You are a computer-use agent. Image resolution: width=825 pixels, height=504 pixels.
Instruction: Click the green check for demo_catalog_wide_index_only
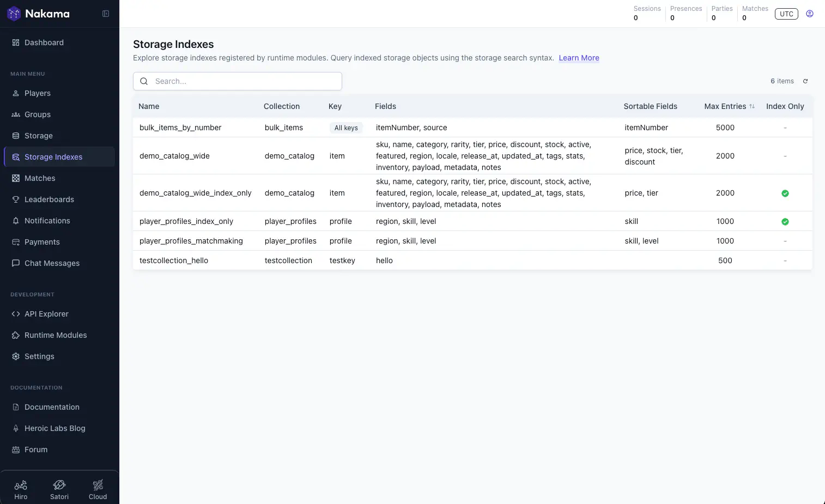785,193
